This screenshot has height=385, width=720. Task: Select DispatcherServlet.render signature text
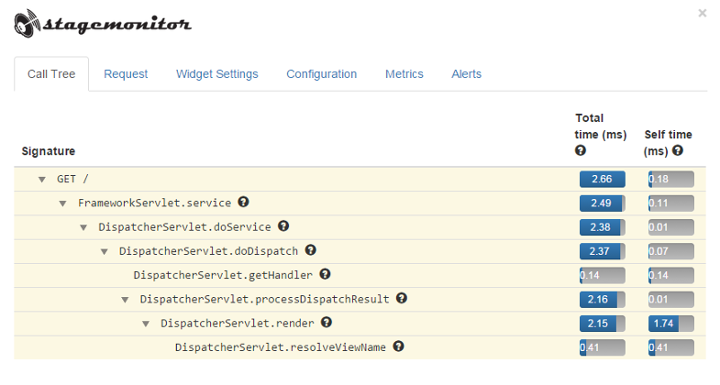click(237, 323)
